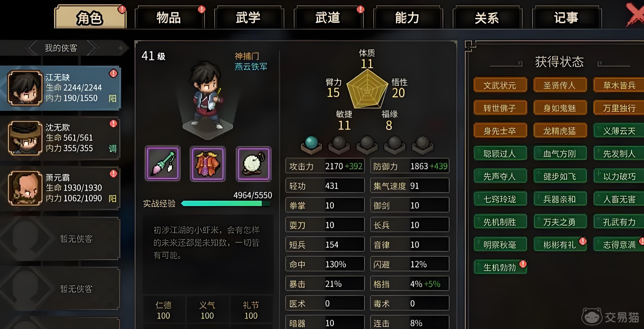Switch to previous list with left arrow
Screen dimensions: 644x329
click(x=32, y=48)
